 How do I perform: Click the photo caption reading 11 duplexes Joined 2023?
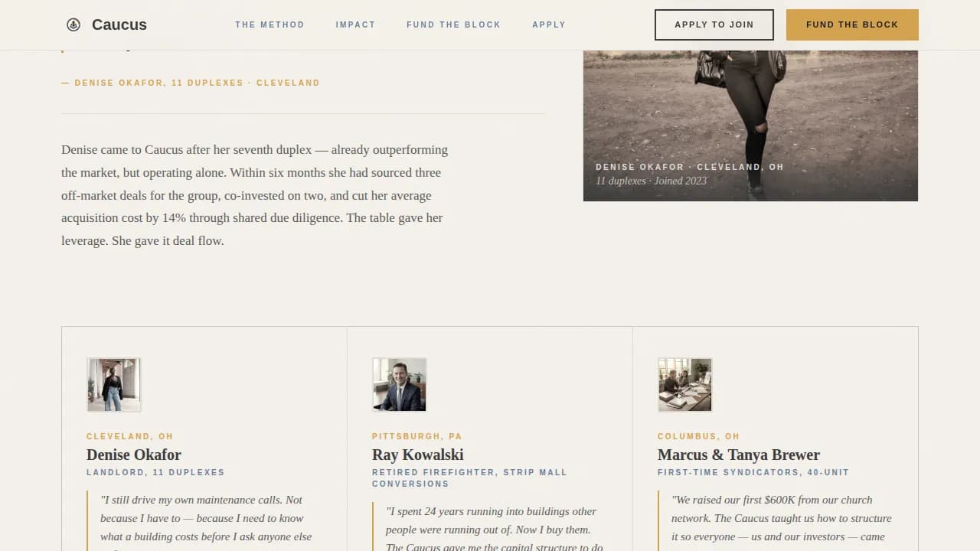coord(650,181)
